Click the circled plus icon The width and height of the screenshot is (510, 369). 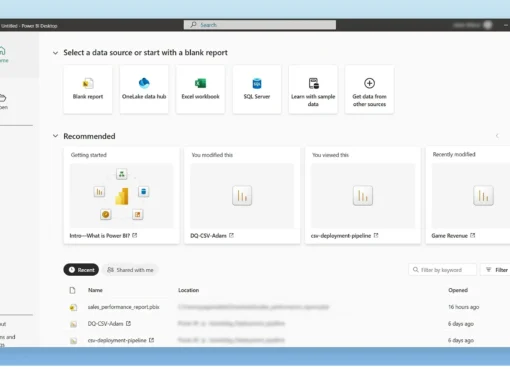point(369,83)
